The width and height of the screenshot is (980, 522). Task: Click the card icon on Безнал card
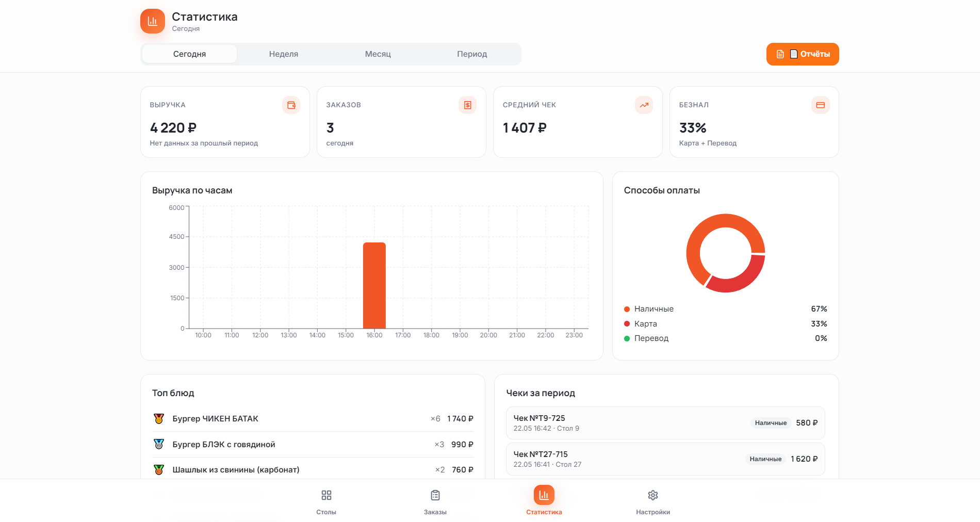[821, 105]
